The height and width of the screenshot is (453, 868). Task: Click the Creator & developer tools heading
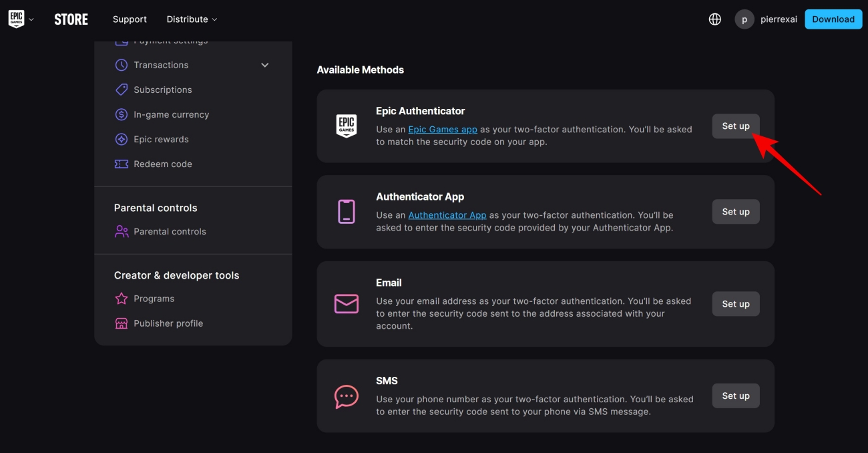pyautogui.click(x=176, y=275)
